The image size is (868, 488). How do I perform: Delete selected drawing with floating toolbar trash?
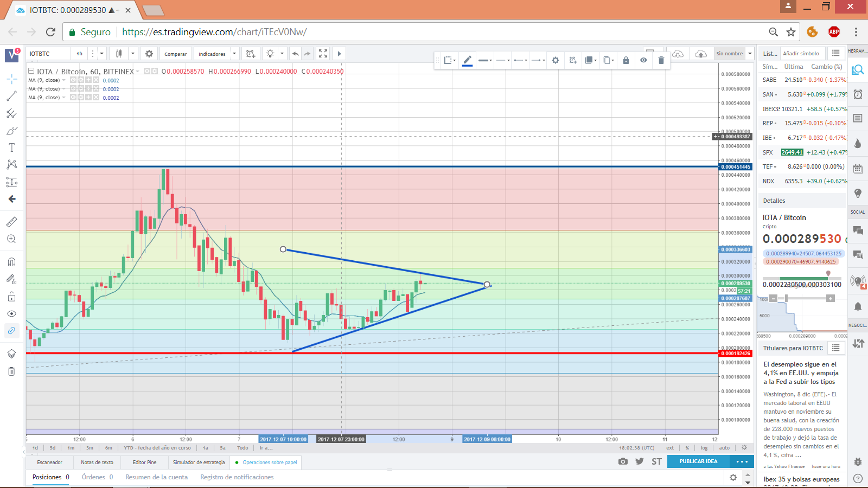tap(661, 60)
